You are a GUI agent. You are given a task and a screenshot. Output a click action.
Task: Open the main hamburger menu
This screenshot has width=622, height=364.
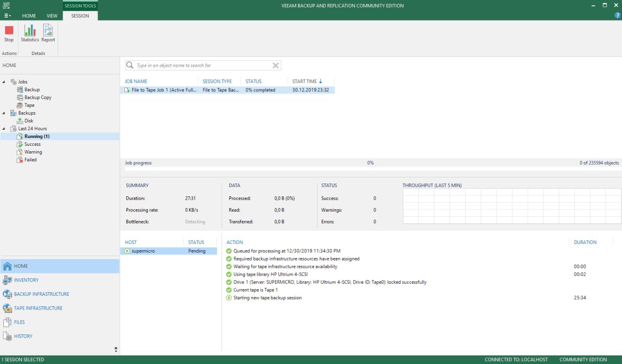point(7,16)
